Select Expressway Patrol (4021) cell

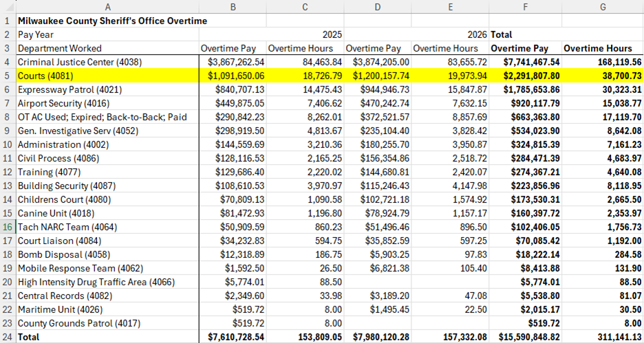107,89
